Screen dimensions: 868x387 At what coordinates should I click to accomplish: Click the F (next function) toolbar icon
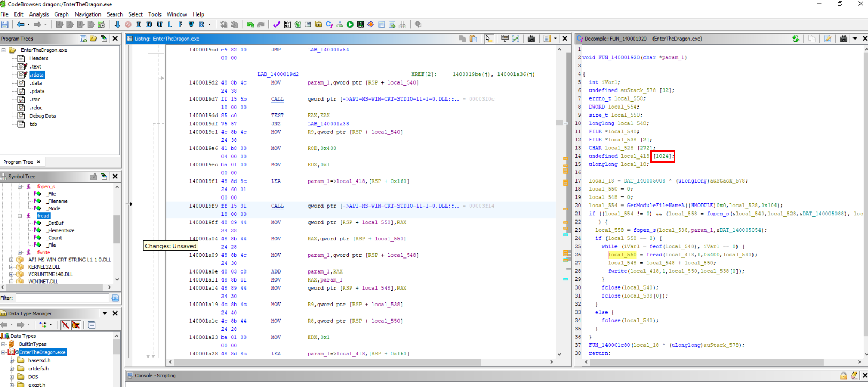180,25
